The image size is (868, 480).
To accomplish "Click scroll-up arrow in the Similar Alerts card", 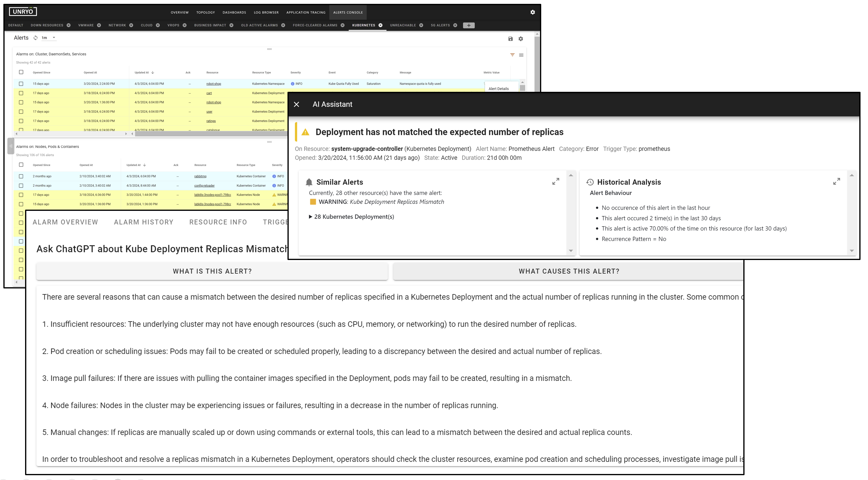I will [571, 175].
